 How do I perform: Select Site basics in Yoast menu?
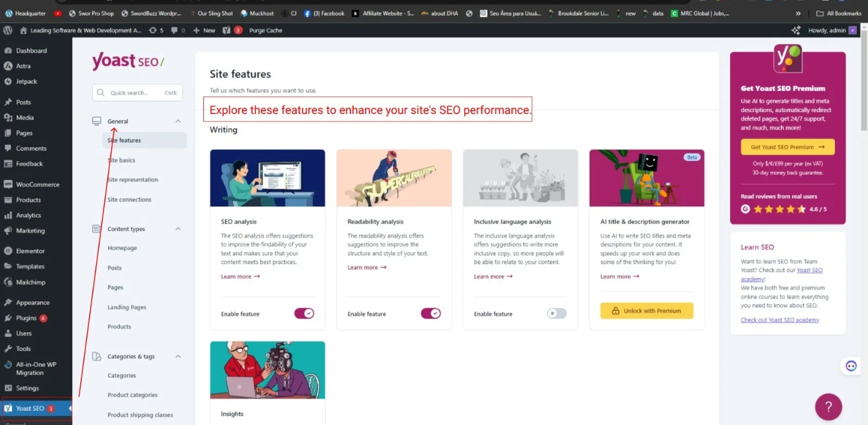point(122,160)
